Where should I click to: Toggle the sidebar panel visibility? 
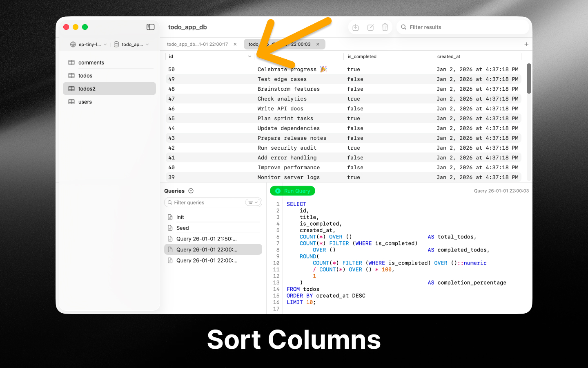150,27
